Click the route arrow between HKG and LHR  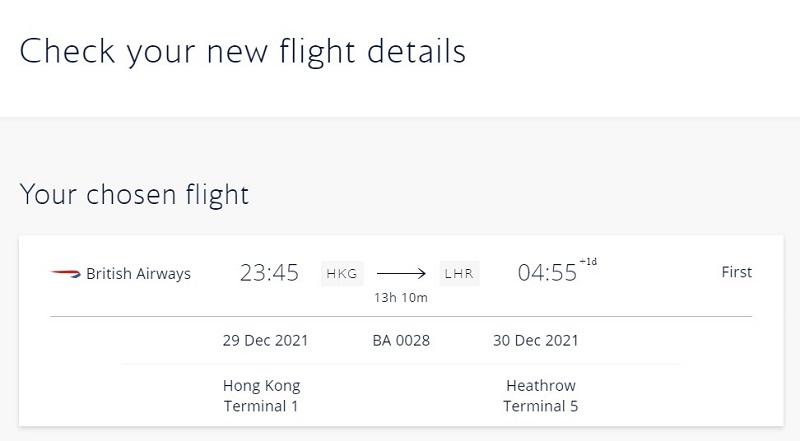401,274
